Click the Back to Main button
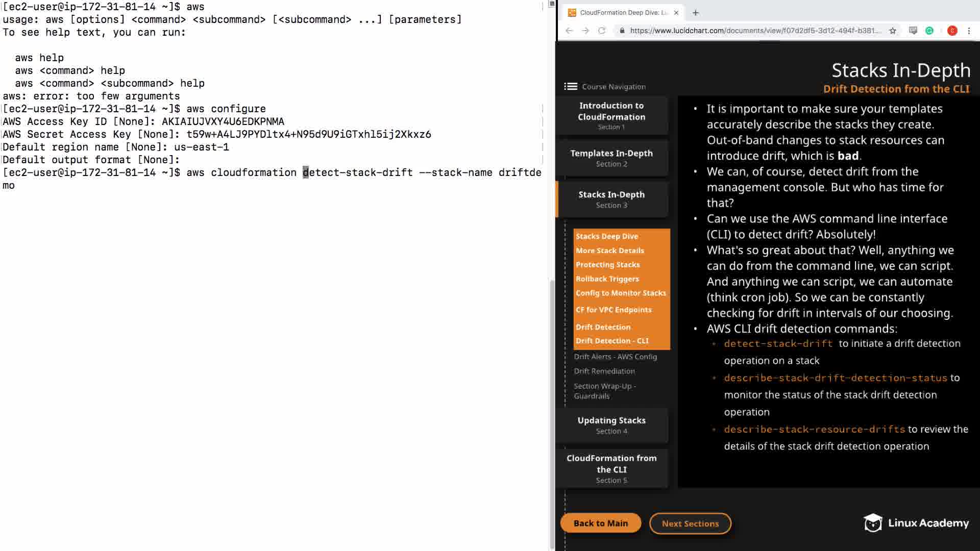 coord(601,523)
